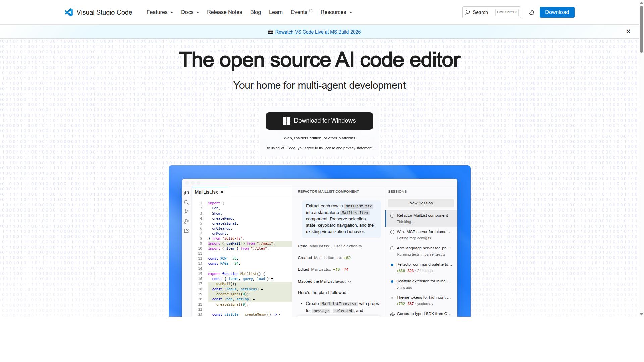Expand the Resources dropdown menu
Screen dimensions: 644x362
336,12
